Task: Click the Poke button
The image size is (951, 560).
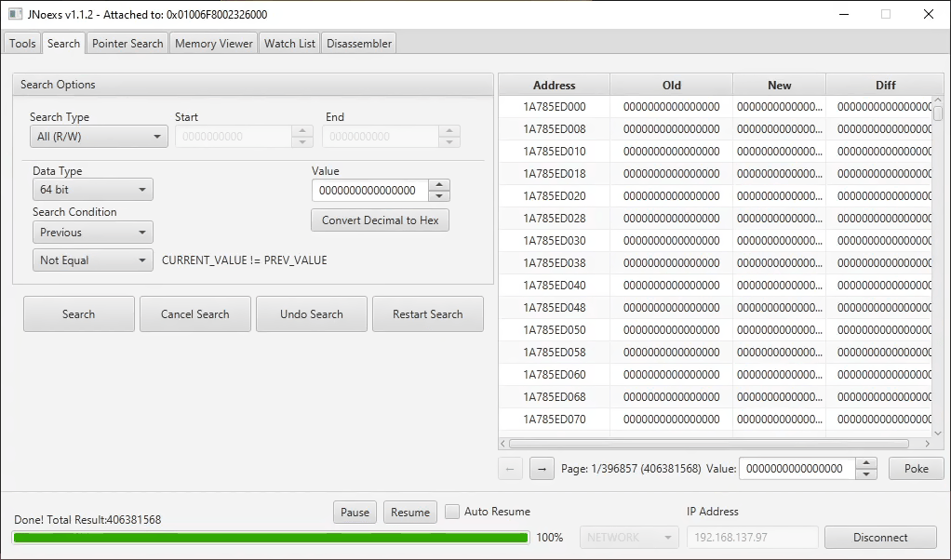Action: (916, 469)
